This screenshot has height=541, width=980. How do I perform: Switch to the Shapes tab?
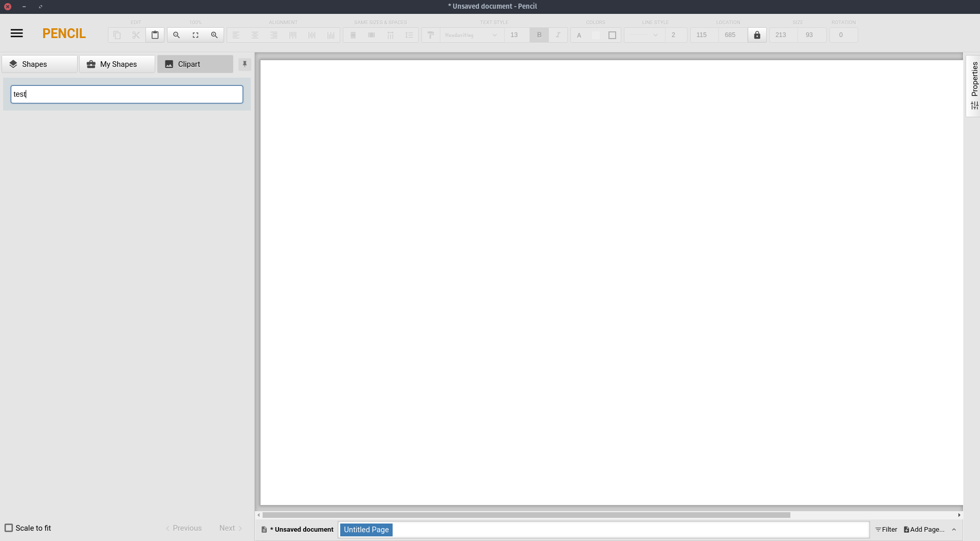[x=40, y=64]
